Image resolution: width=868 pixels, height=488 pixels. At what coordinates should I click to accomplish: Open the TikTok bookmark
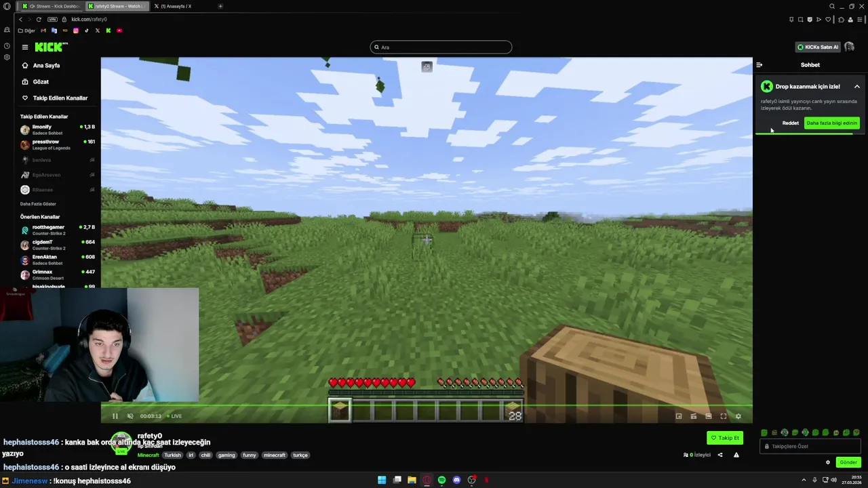pos(86,30)
